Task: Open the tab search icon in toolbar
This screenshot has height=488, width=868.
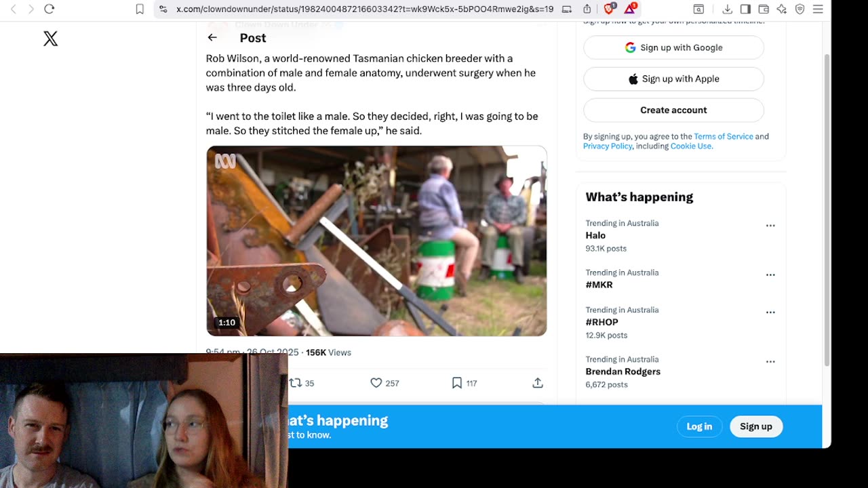Action: 698,9
